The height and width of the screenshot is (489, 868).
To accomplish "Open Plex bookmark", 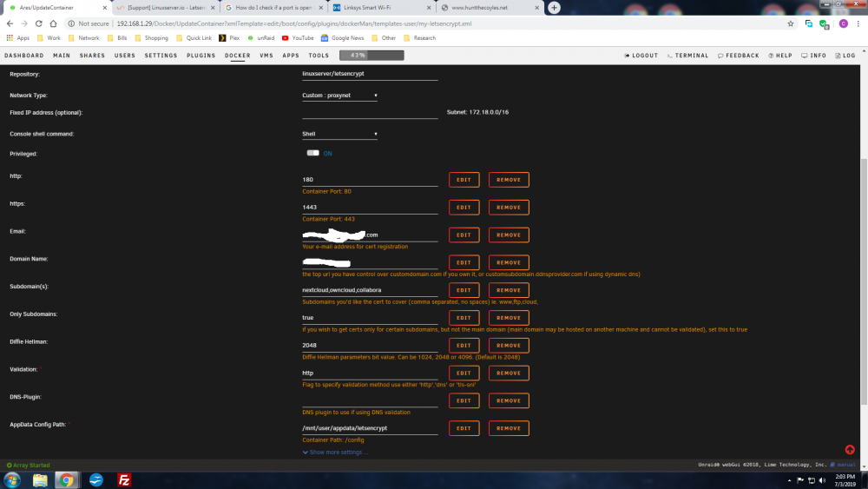I will pos(229,38).
